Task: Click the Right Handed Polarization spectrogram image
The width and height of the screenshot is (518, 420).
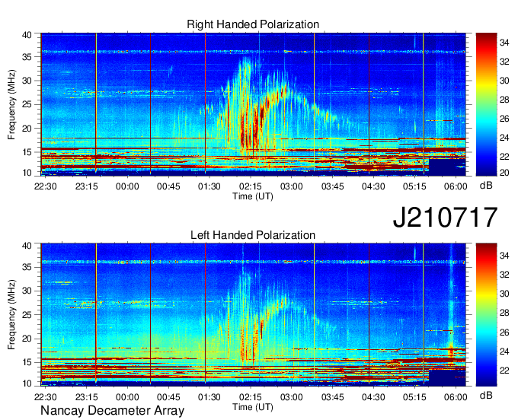Action: pyautogui.click(x=253, y=104)
